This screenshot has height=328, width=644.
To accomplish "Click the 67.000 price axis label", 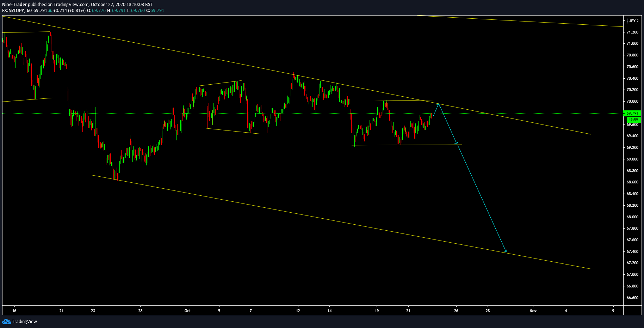I will [632, 274].
